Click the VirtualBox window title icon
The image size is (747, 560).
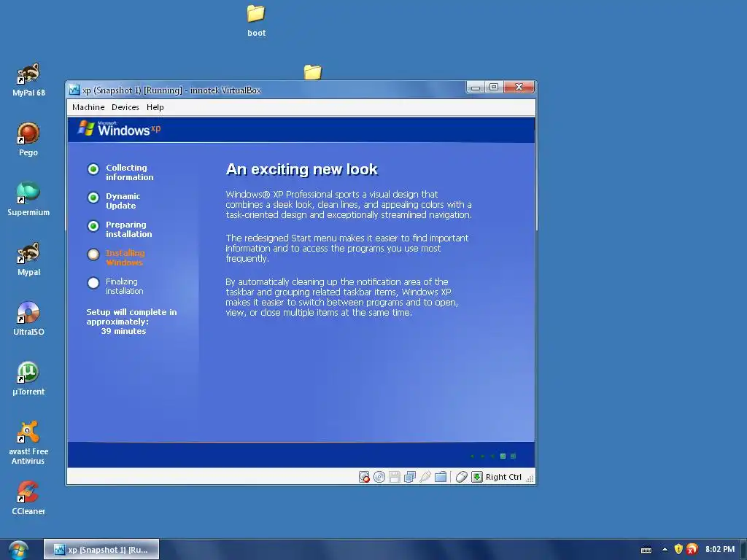point(74,90)
